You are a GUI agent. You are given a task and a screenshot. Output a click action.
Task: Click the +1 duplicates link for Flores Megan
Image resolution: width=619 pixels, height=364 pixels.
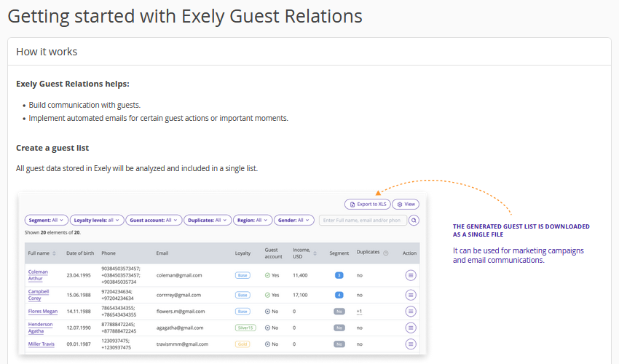coord(359,312)
